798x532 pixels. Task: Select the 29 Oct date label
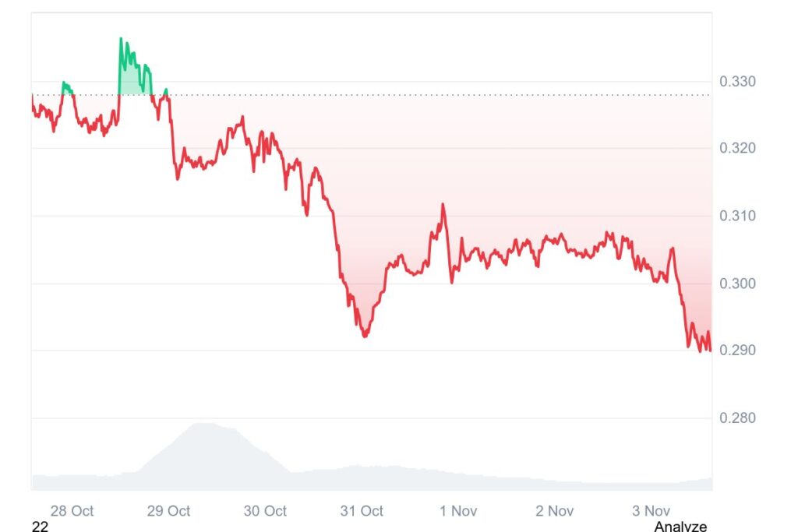168,511
